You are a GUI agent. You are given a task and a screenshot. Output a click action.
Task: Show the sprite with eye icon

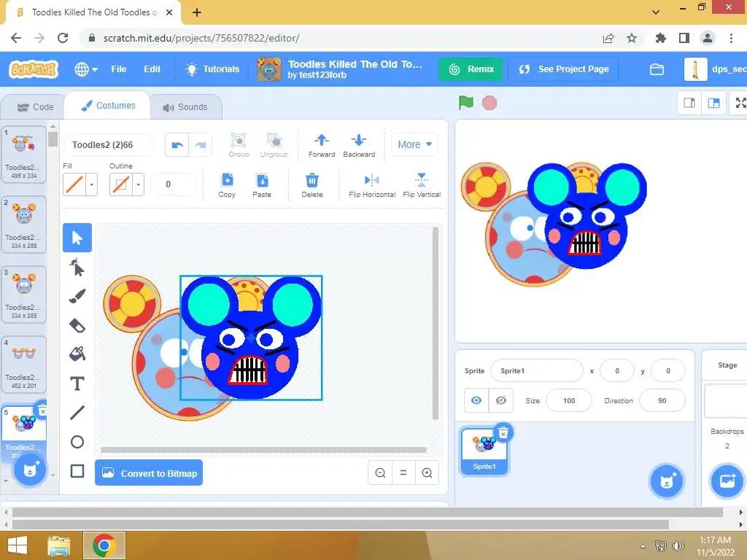click(x=476, y=400)
